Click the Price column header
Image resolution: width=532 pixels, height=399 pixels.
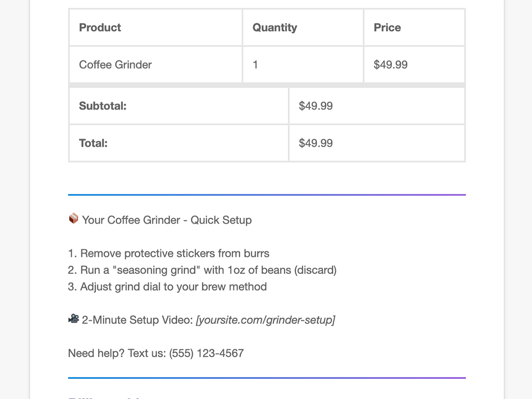pos(387,27)
